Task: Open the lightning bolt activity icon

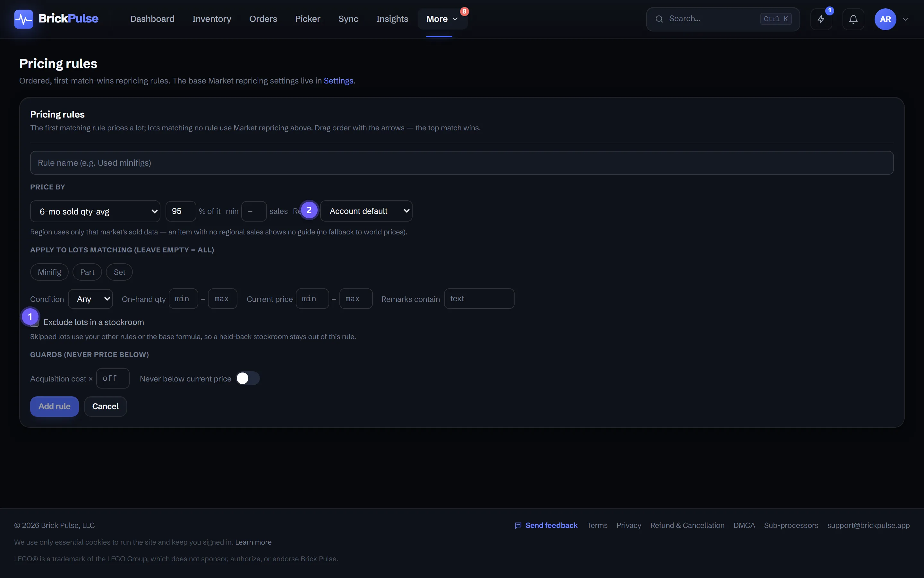Action: [821, 19]
